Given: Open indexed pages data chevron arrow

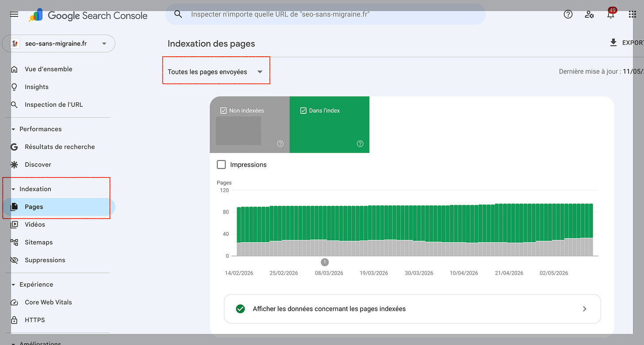Looking at the screenshot, I should pos(584,309).
